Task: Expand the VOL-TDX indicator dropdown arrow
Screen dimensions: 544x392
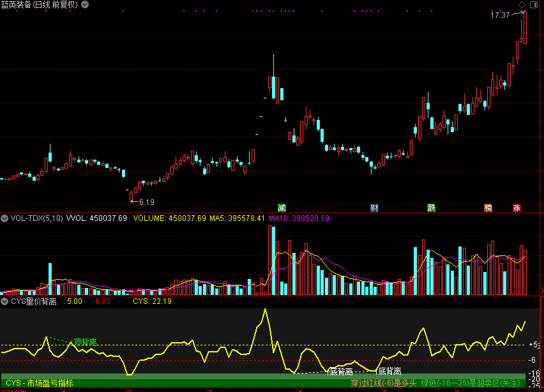Action: click(4, 218)
